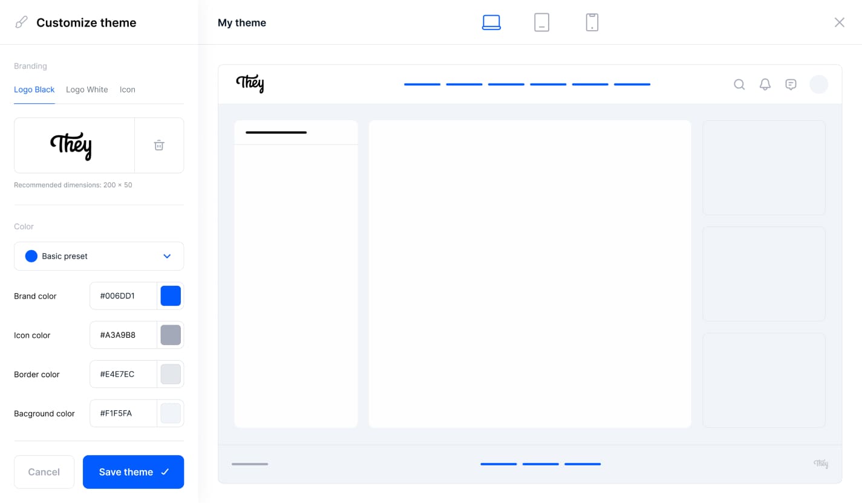This screenshot has height=504, width=862.
Task: Switch to laptop preview mode
Action: click(x=491, y=22)
